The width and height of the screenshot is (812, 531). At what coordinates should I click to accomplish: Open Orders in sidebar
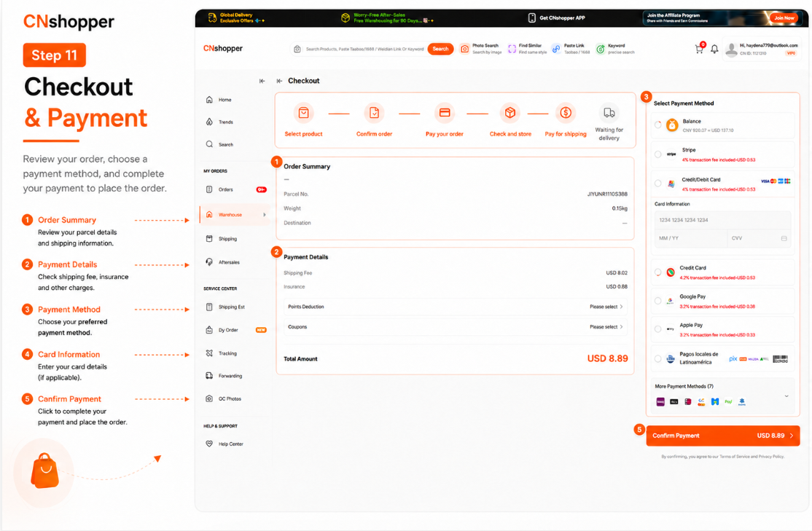point(226,189)
